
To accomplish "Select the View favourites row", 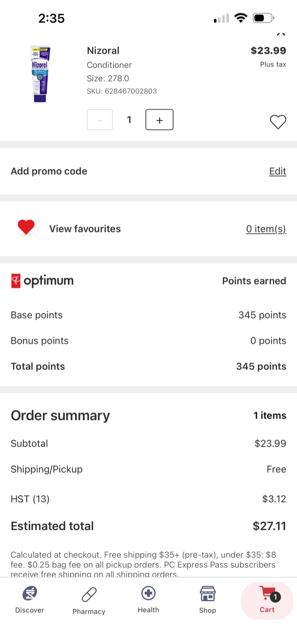I will click(148, 229).
